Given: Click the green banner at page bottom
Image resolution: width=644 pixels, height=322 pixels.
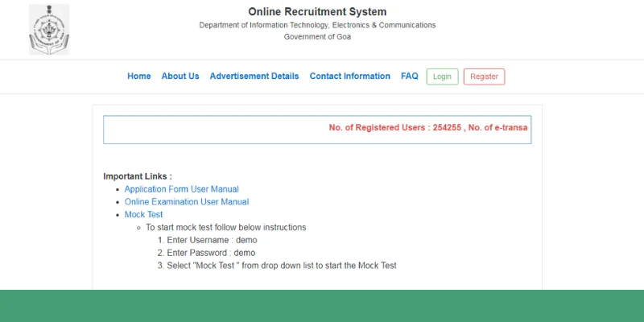Looking at the screenshot, I should point(322,306).
